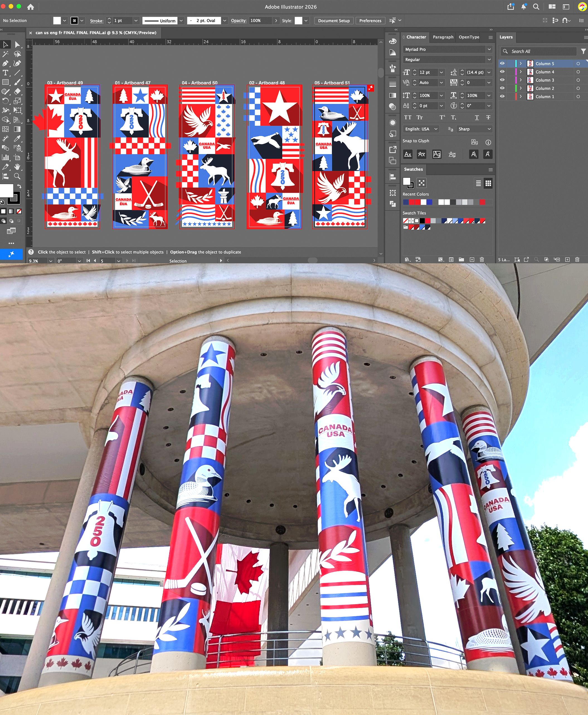Viewport: 588px width, 715px height.
Task: Open the English: USA language dropdown
Action: coord(421,129)
